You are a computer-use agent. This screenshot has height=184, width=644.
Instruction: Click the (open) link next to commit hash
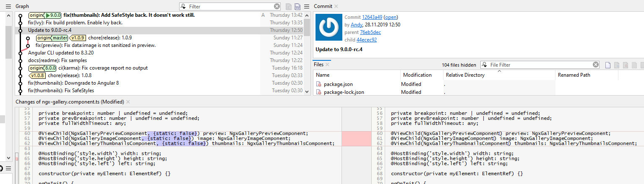tap(391, 17)
